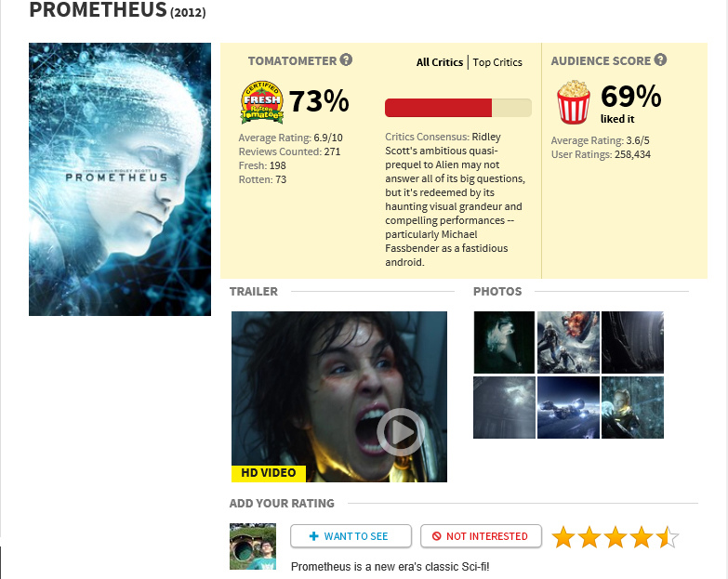Screen dimensions: 728x579
Task: Click the HD VIDEO label on trailer
Action: tap(269, 473)
